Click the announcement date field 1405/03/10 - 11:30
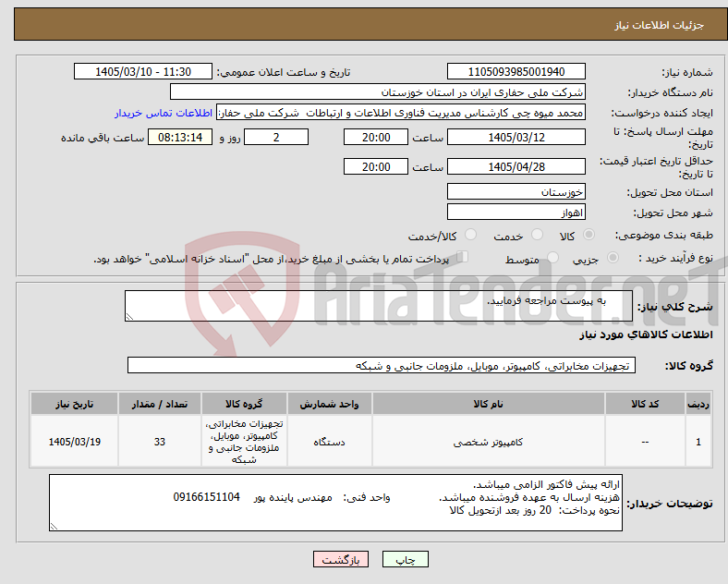This screenshot has width=728, height=584. [x=143, y=72]
